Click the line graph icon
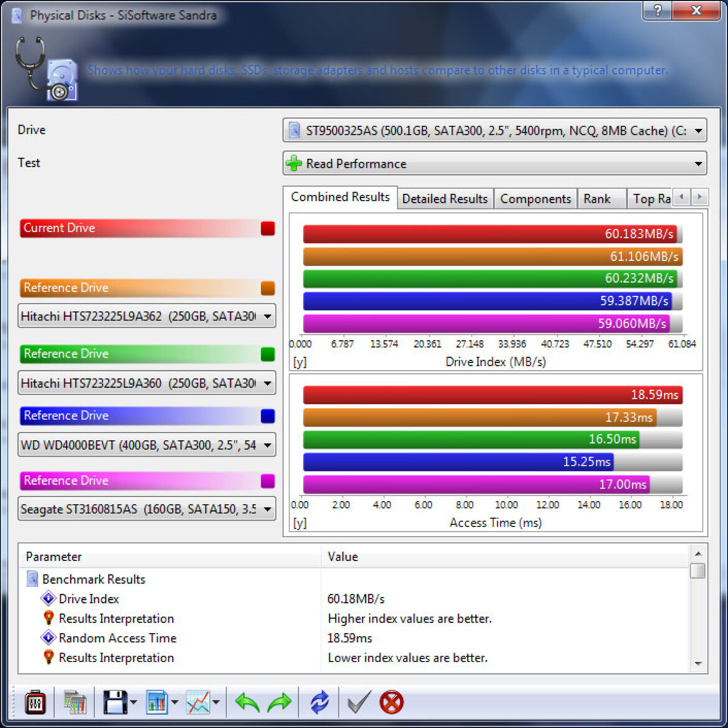 [198, 702]
